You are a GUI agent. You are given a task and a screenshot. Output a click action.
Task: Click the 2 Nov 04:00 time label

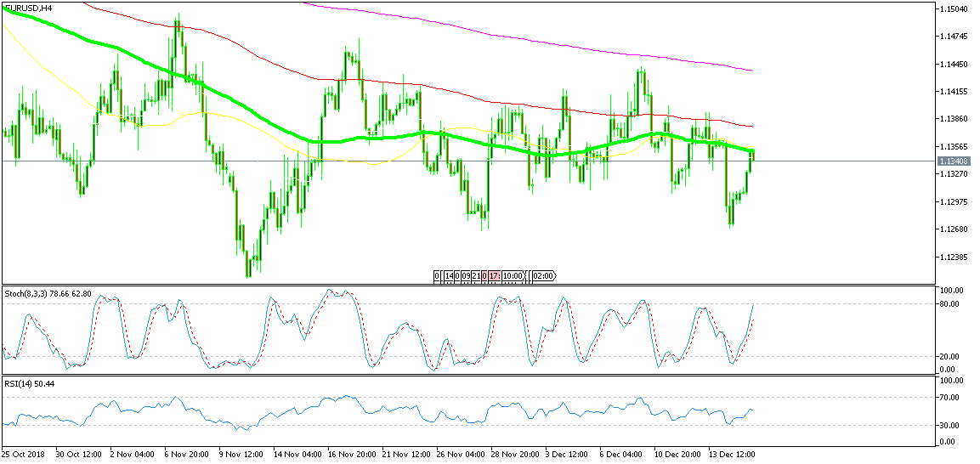click(x=132, y=455)
